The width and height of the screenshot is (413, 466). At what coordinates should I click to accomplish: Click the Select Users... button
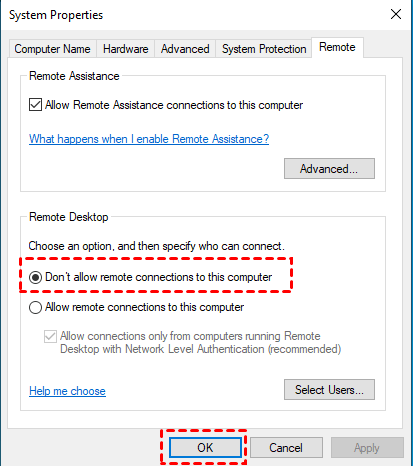pos(329,389)
